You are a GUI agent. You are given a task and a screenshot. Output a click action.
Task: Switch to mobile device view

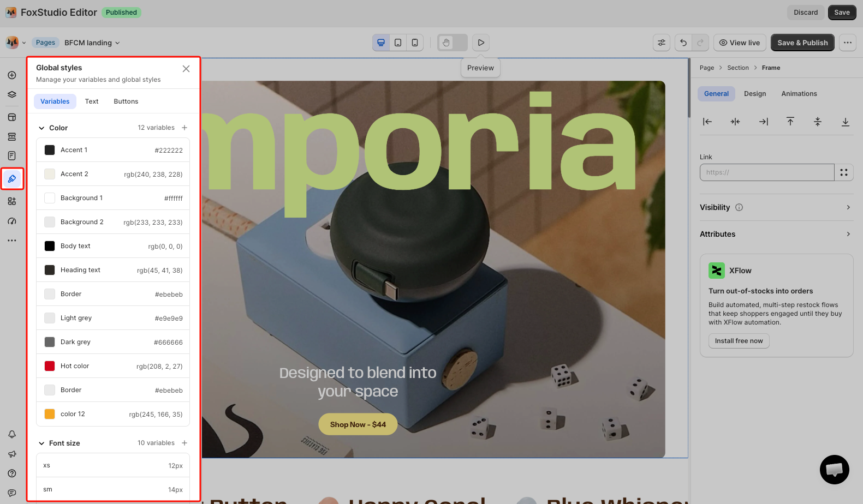pyautogui.click(x=415, y=43)
